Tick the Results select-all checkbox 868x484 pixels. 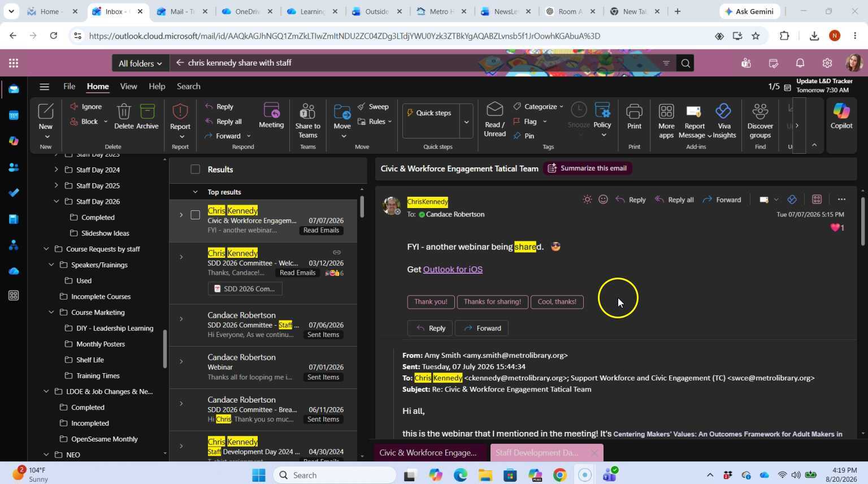[195, 169]
